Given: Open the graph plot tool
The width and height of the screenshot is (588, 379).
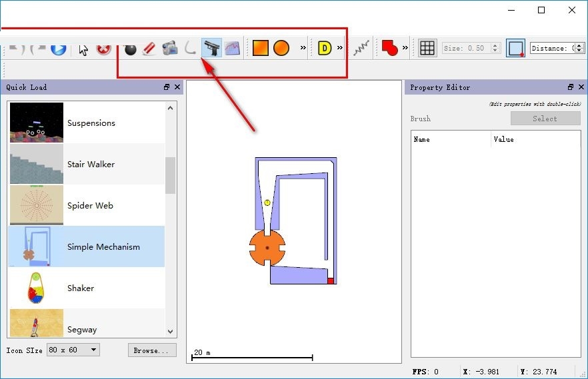Looking at the screenshot, I should point(232,49).
